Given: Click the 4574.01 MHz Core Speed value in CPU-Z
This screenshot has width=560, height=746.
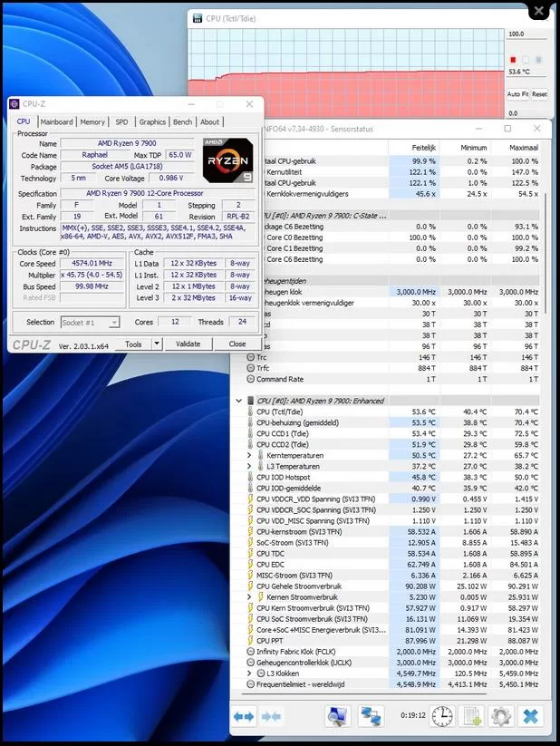Looking at the screenshot, I should pos(92,263).
